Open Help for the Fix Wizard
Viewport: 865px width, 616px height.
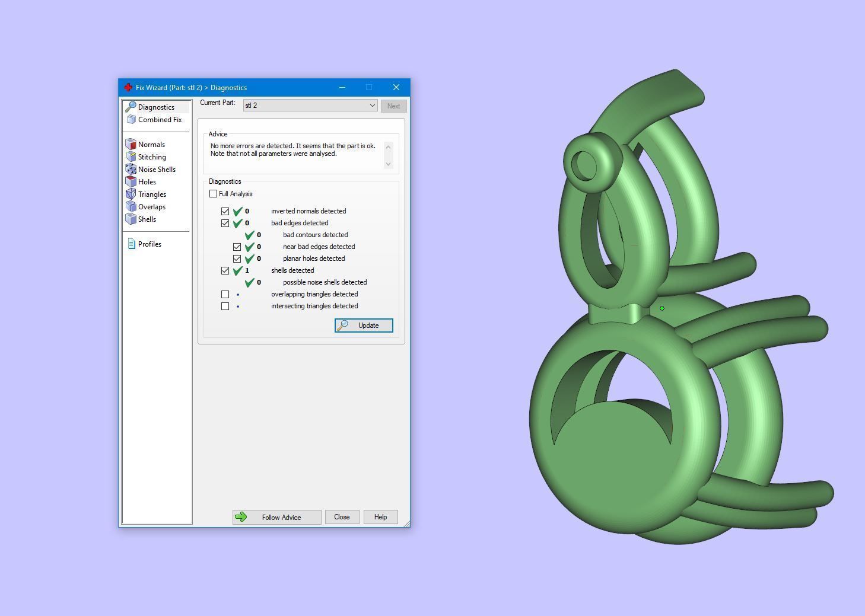coord(380,517)
